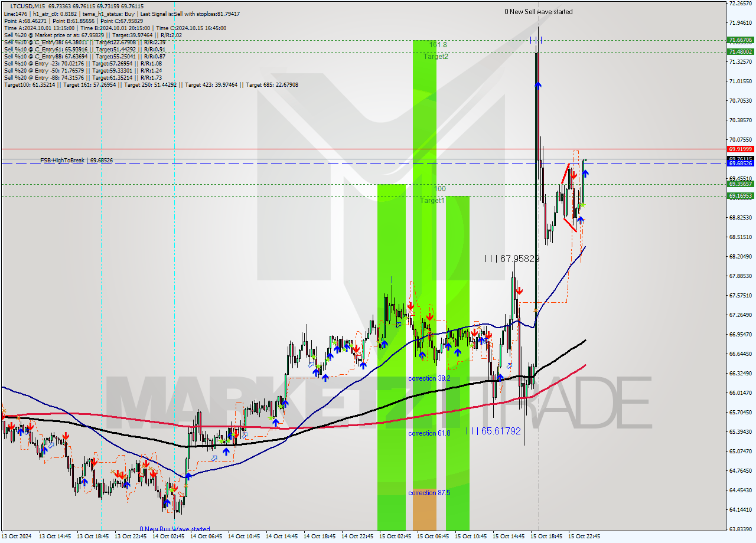Click the 'Sell %10 @ C_Entry38' line
Viewport: 756px width, 543px height.
pyautogui.click(x=84, y=42)
